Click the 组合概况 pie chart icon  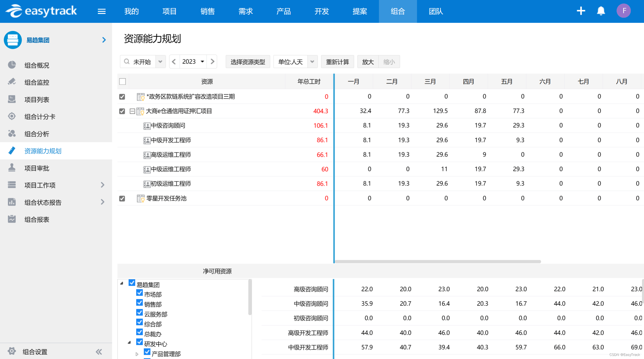12,65
